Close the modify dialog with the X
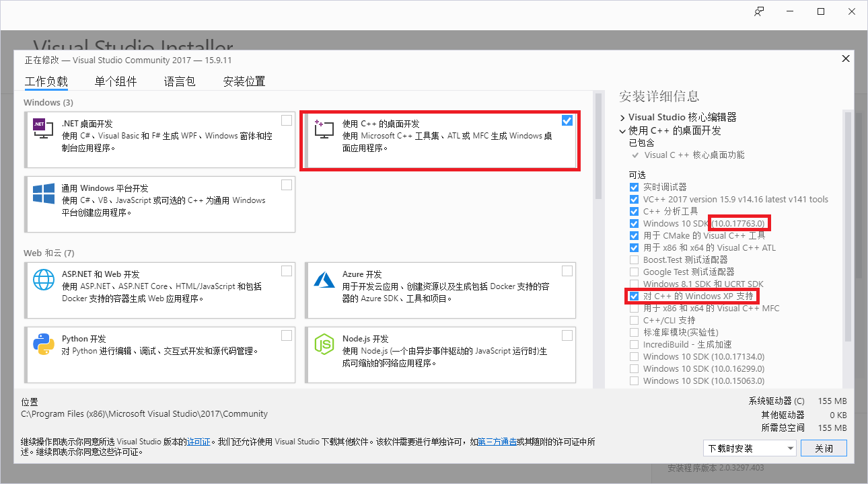 pyautogui.click(x=846, y=58)
